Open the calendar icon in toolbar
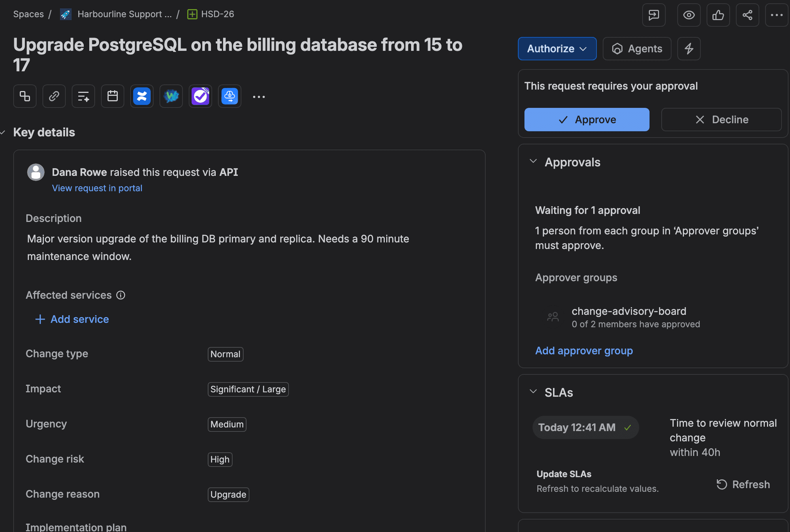790x532 pixels. pos(113,96)
